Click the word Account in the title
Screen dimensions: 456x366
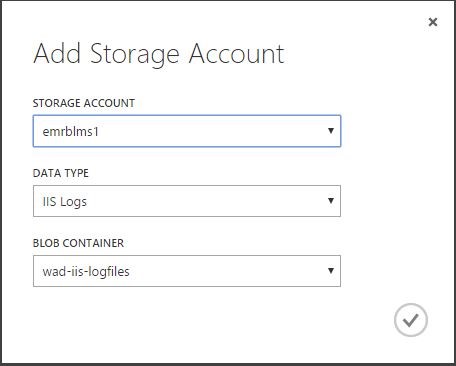[236, 53]
